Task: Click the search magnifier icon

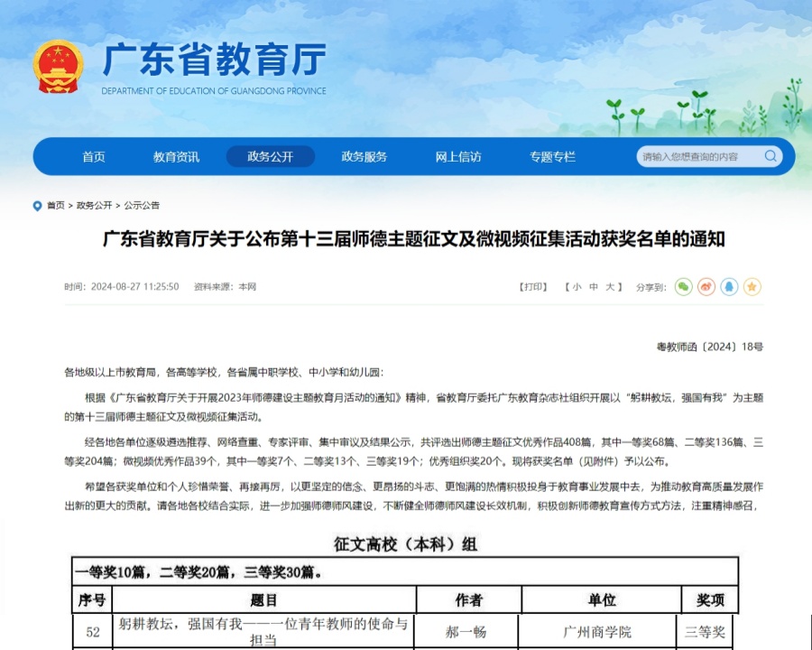Action: point(770,155)
